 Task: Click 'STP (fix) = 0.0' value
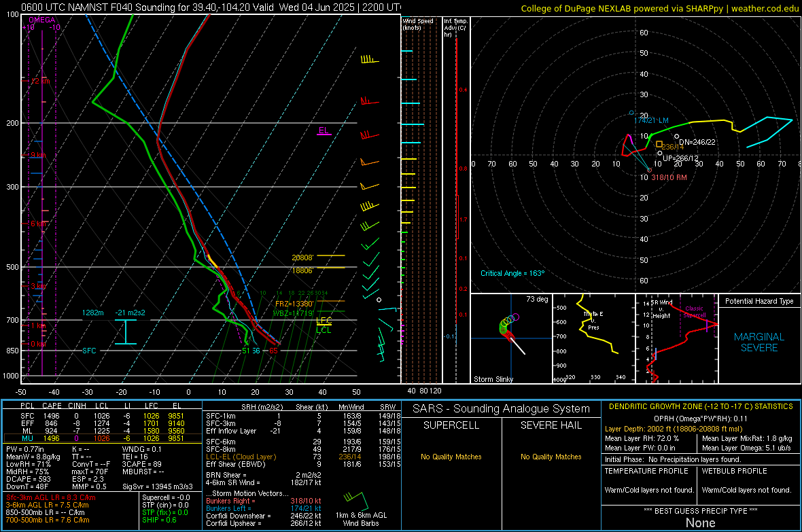point(165,512)
